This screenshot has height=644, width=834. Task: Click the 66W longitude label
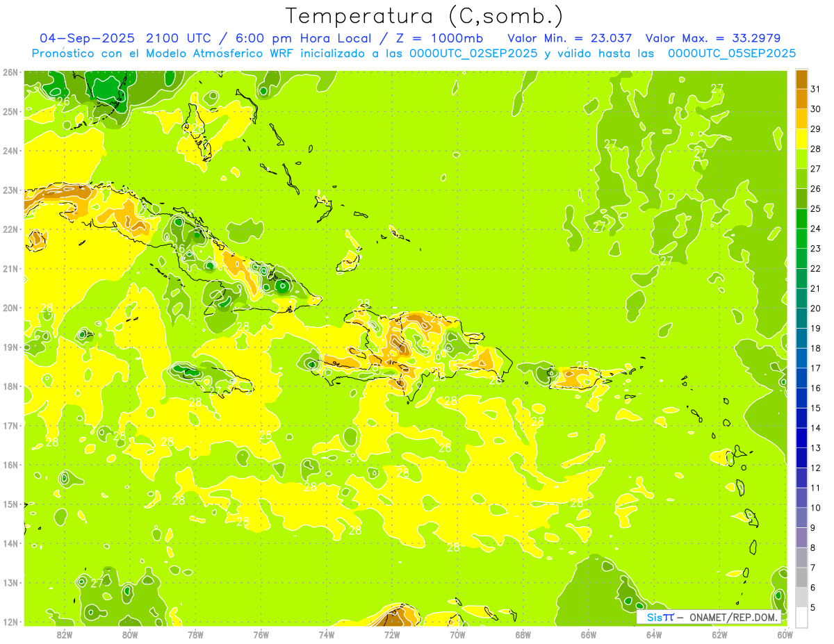(x=589, y=634)
